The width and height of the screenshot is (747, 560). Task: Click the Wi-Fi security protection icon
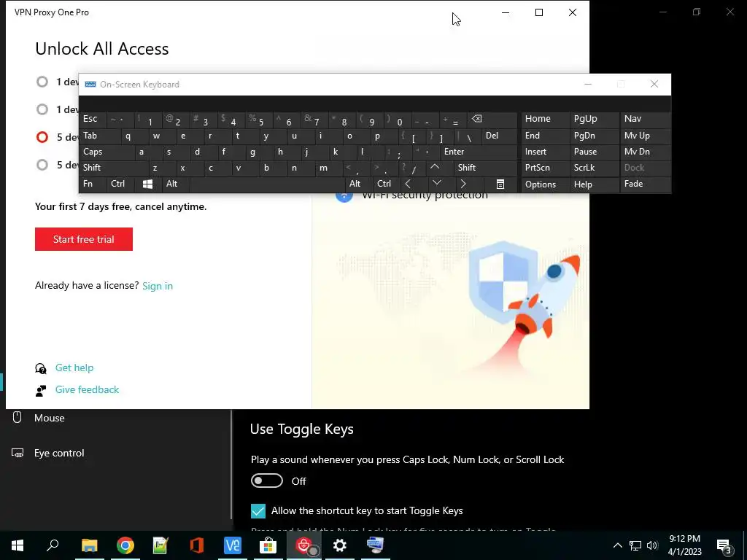pos(344,195)
